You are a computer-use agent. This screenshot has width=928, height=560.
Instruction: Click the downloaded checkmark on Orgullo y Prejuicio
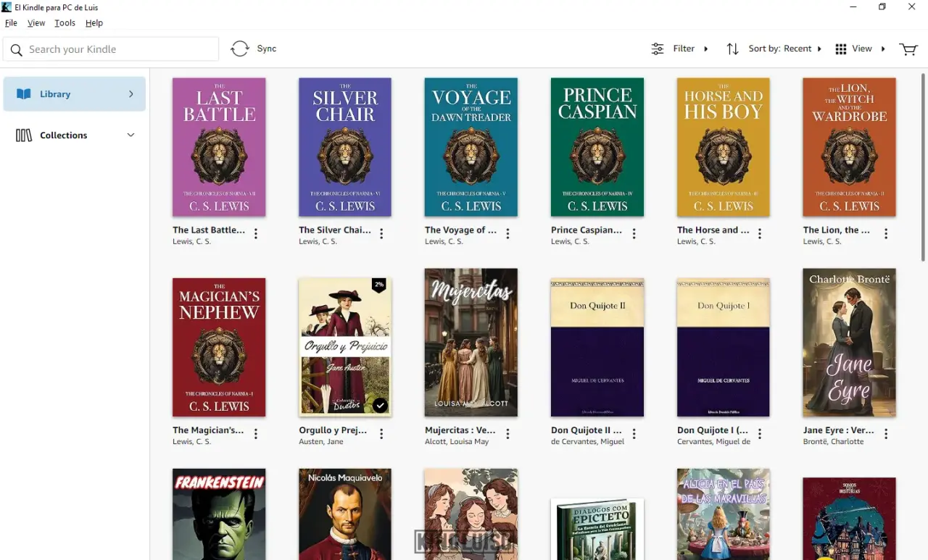tap(381, 405)
